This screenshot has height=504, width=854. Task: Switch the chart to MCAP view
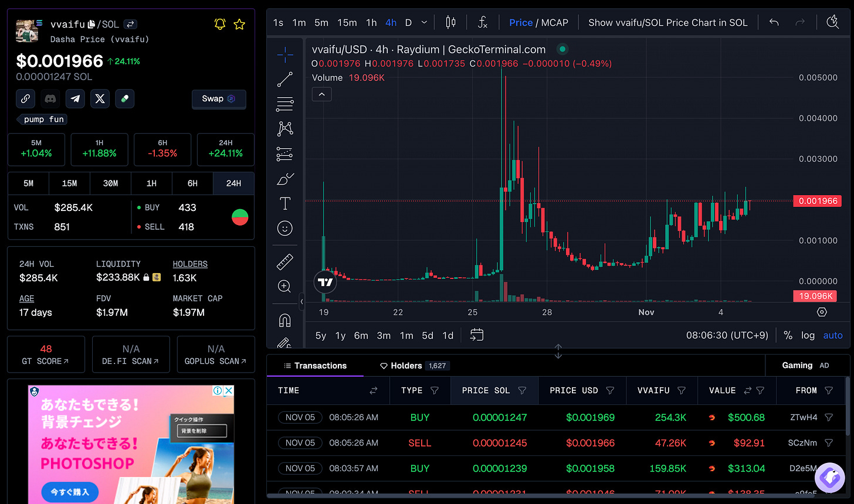click(555, 22)
